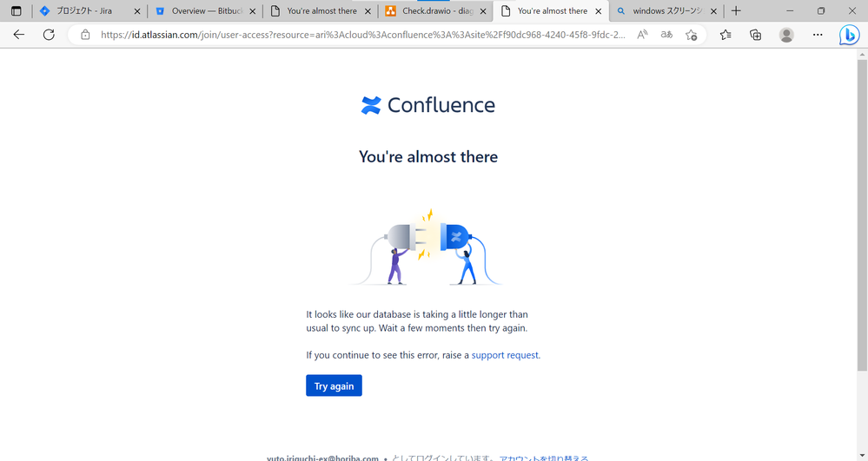
Task: Click the You're almost there heading
Action: [x=427, y=156]
